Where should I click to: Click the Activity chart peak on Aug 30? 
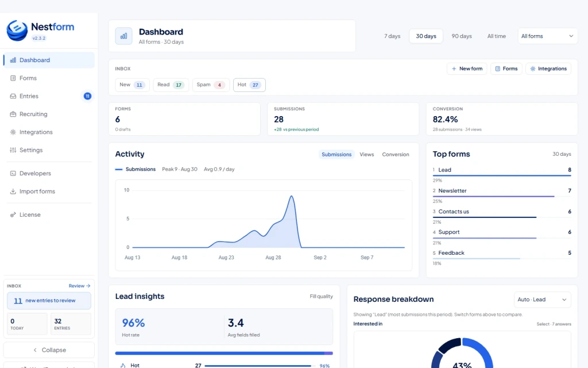[292, 196]
